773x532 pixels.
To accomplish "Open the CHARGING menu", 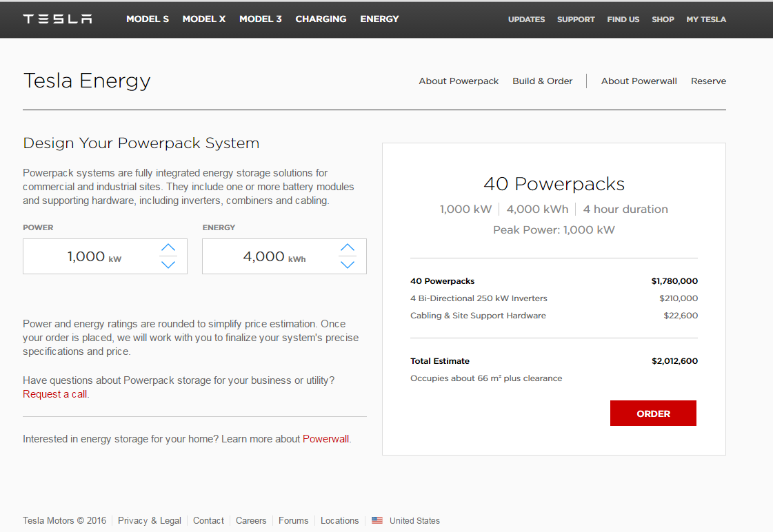I will coord(321,19).
